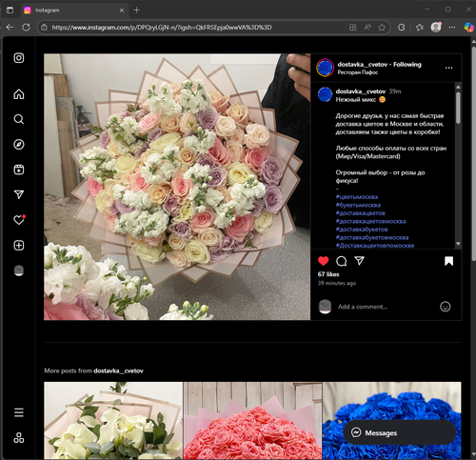Unlike the post with red heart
This screenshot has height=460, width=476.
click(323, 261)
